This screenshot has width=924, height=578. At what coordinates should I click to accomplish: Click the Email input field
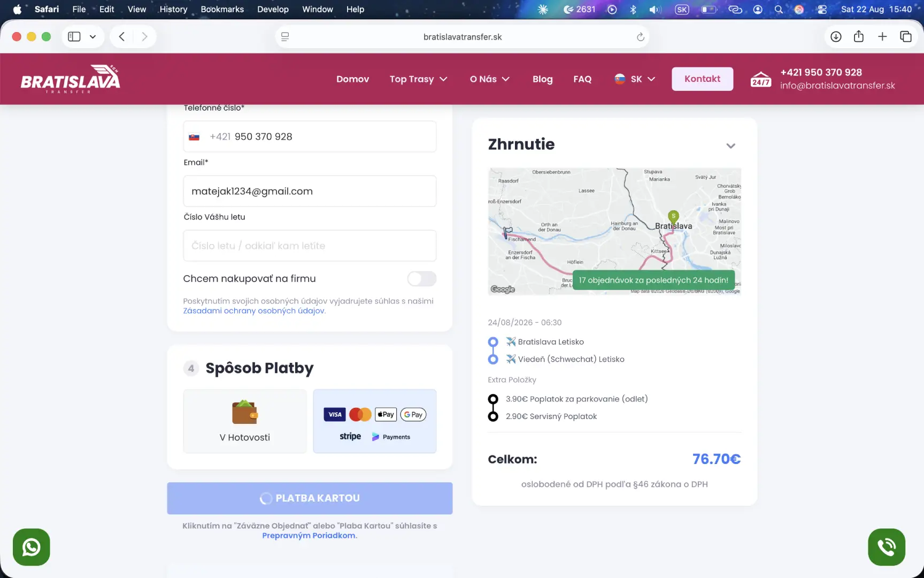pos(310,191)
